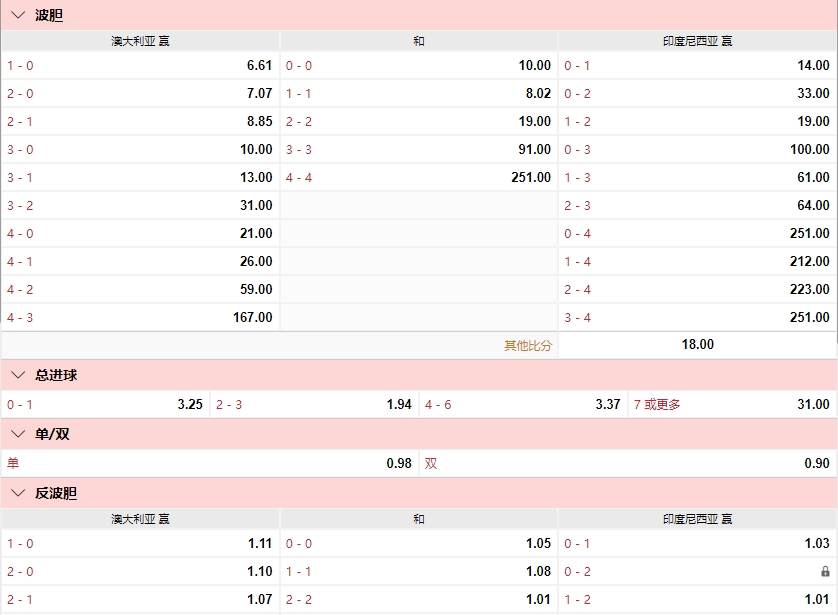This screenshot has width=838, height=615.
Task: Select 0-0 draw odds at 10.00
Action: pyautogui.click(x=418, y=65)
